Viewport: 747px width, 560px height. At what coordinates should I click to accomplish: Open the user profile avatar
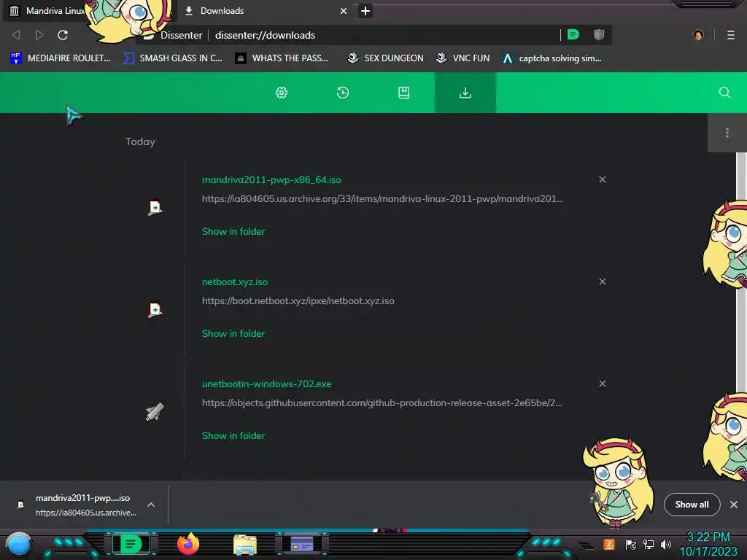coord(698,35)
